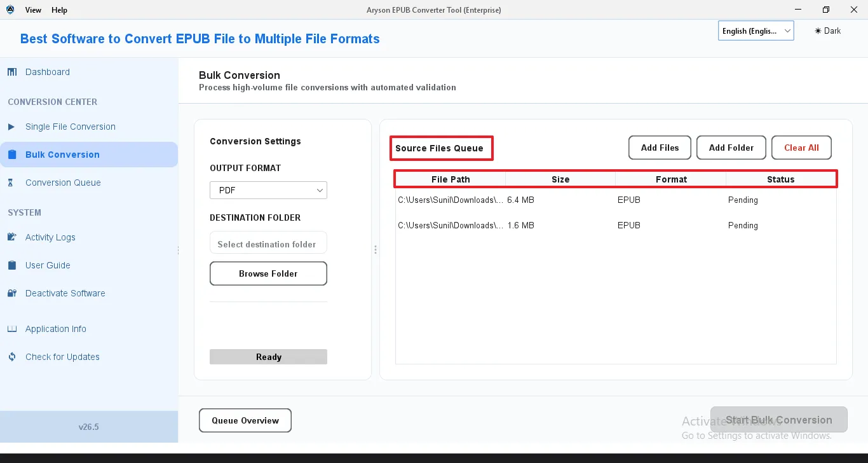Select the file path in the 1.6 MB row

(x=451, y=225)
